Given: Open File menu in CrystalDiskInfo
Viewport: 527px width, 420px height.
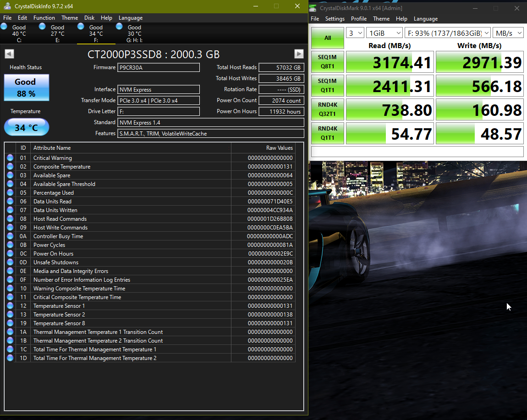Looking at the screenshot, I should [x=7, y=18].
